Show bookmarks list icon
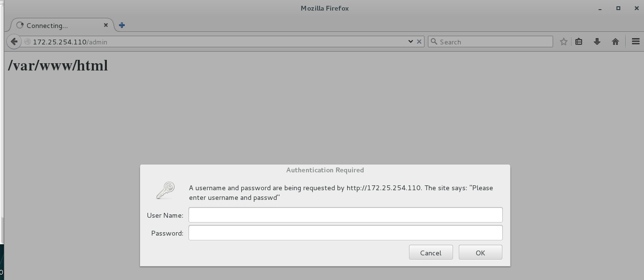The image size is (644, 280). click(x=579, y=42)
